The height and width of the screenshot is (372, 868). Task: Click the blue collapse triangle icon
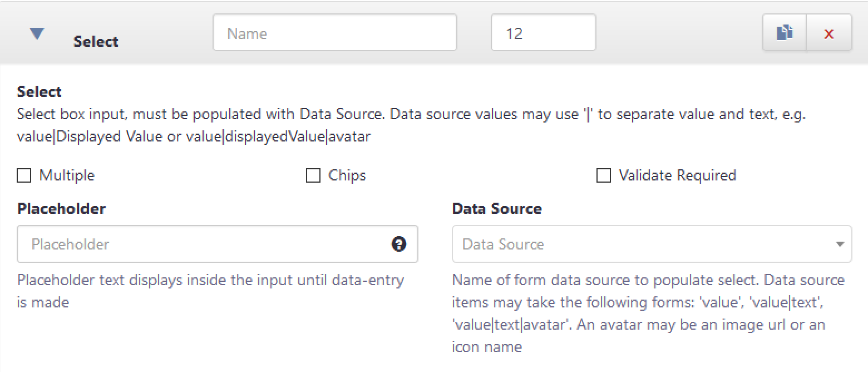(37, 33)
